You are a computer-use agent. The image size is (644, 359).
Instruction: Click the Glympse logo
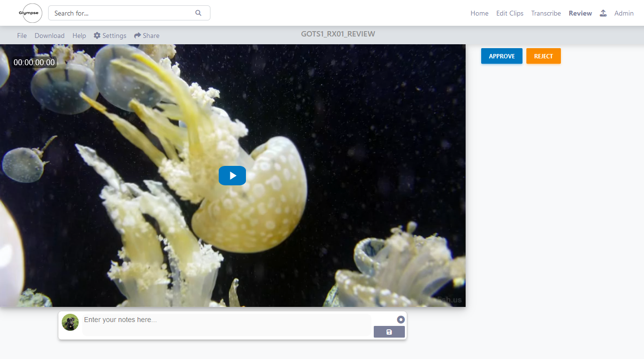pos(30,13)
